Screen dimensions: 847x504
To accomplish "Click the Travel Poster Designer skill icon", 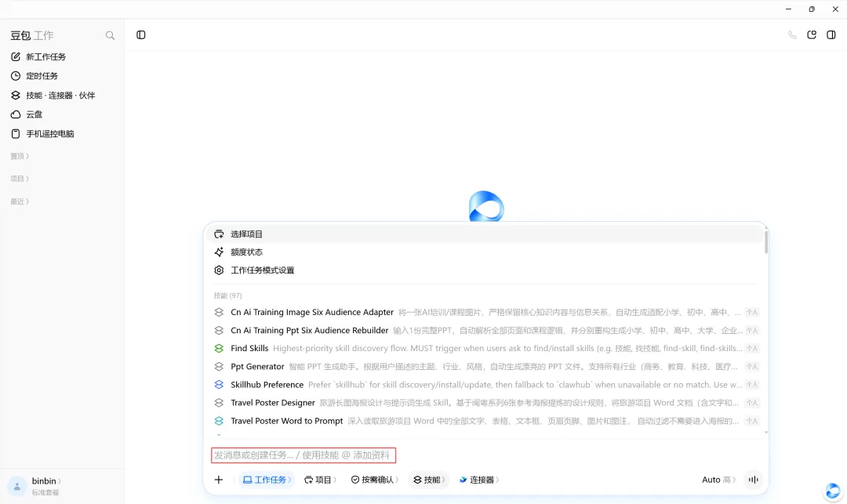I will point(219,403).
